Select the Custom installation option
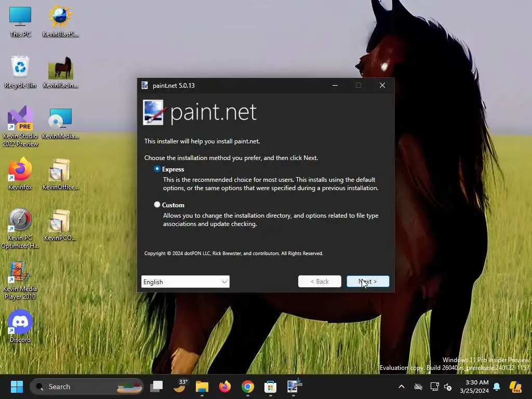Image resolution: width=532 pixels, height=399 pixels. pos(157,205)
